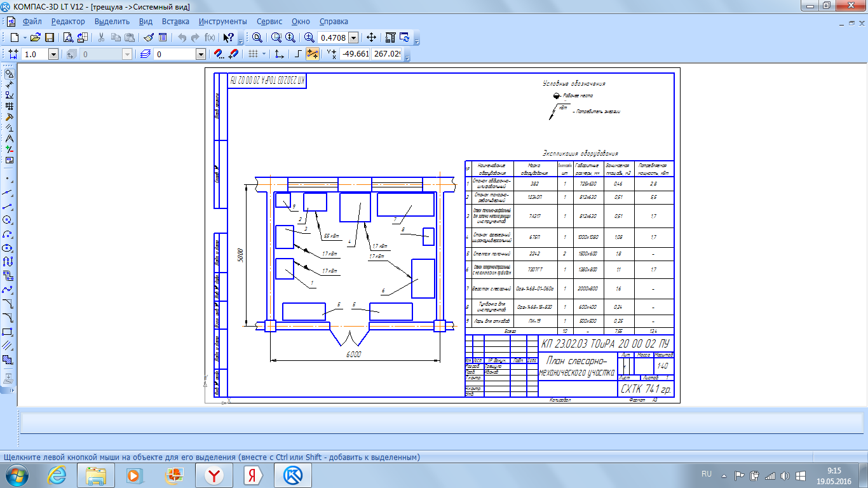Expand the current layer dropdown
This screenshot has width=868, height=488.
point(201,55)
